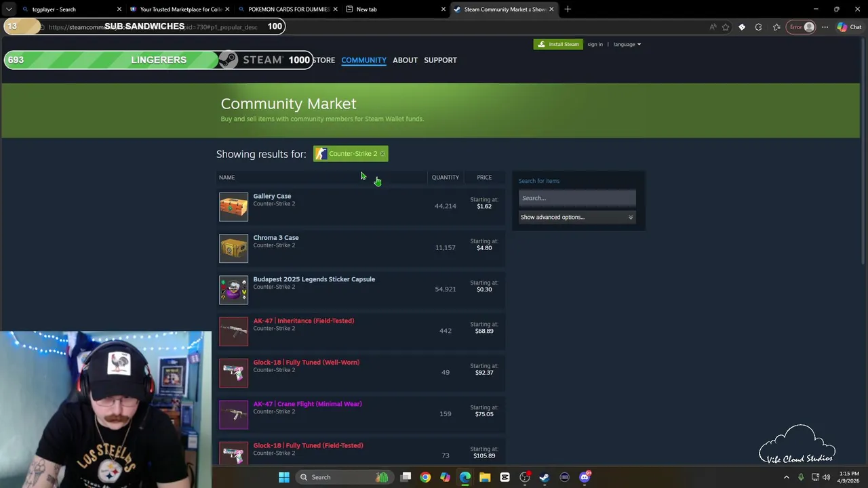Screen dimensions: 868x488
Task: Click AK-47 | Inheritance (Field-Tested) name
Action: point(304,321)
